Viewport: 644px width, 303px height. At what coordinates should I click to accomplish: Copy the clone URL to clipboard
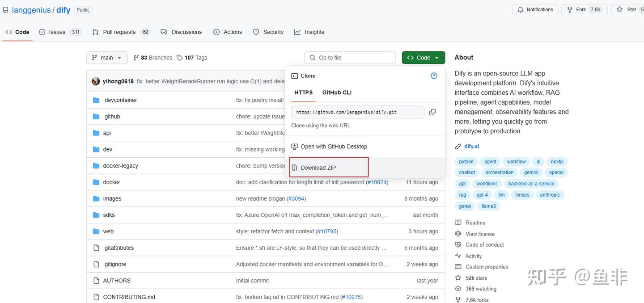432,112
